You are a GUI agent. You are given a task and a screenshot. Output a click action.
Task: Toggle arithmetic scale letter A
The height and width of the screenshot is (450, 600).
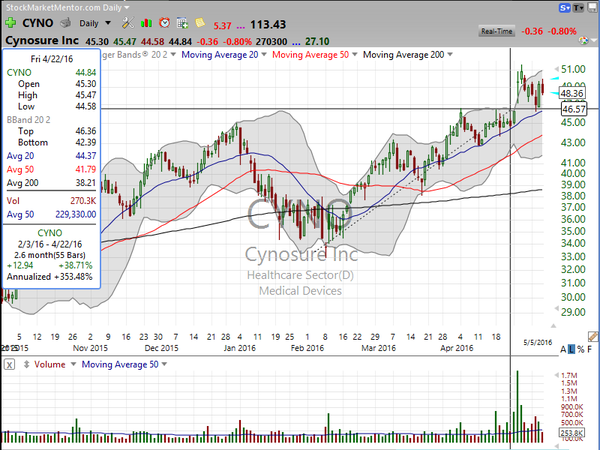563,349
